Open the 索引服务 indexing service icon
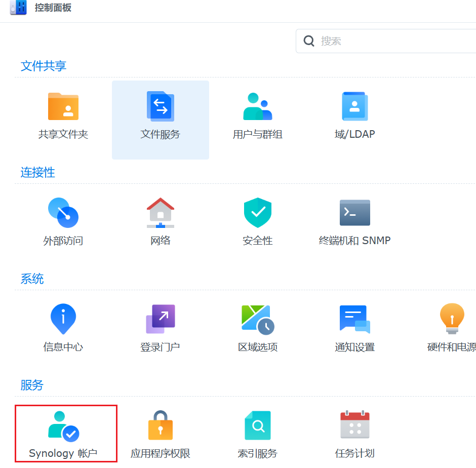 pos(257,425)
